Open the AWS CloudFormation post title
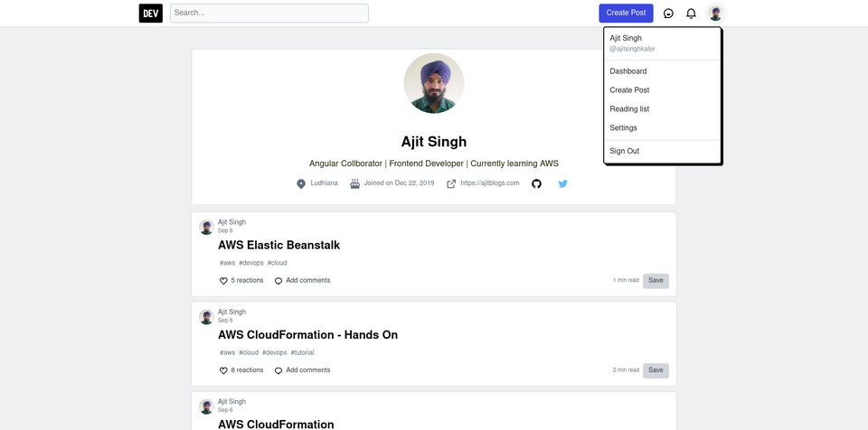 coord(277,425)
